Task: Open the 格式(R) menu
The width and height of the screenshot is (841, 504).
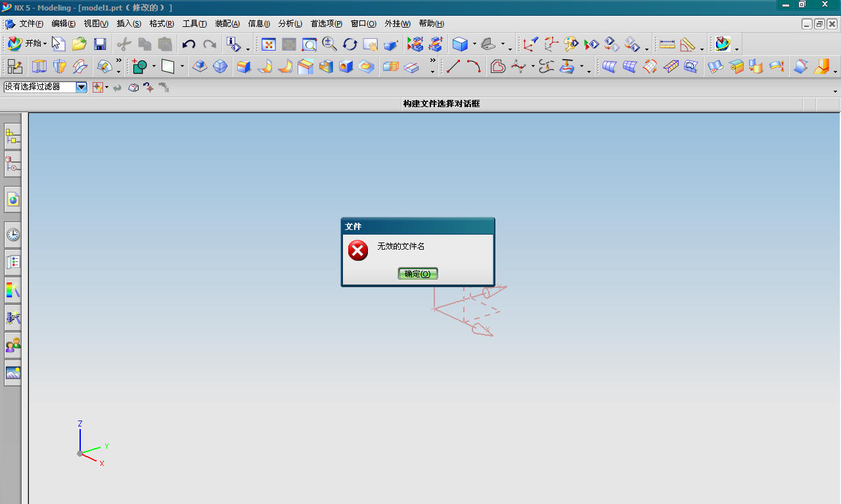Action: 162,24
